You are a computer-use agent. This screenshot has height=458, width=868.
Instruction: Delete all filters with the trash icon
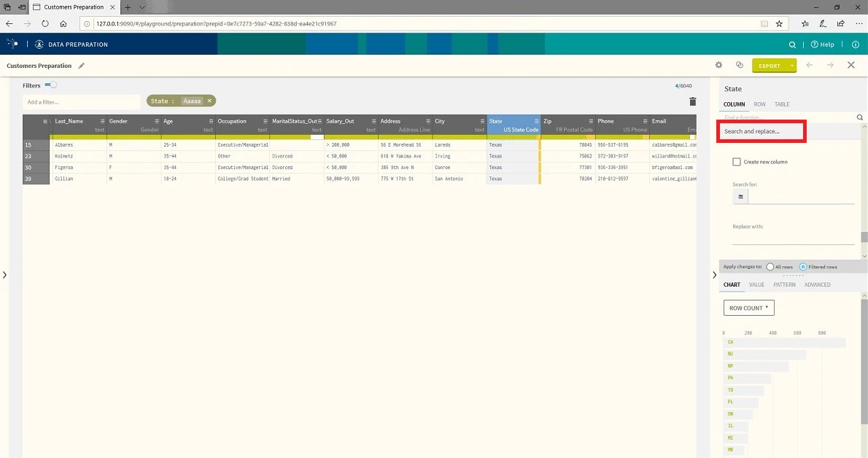click(x=692, y=101)
